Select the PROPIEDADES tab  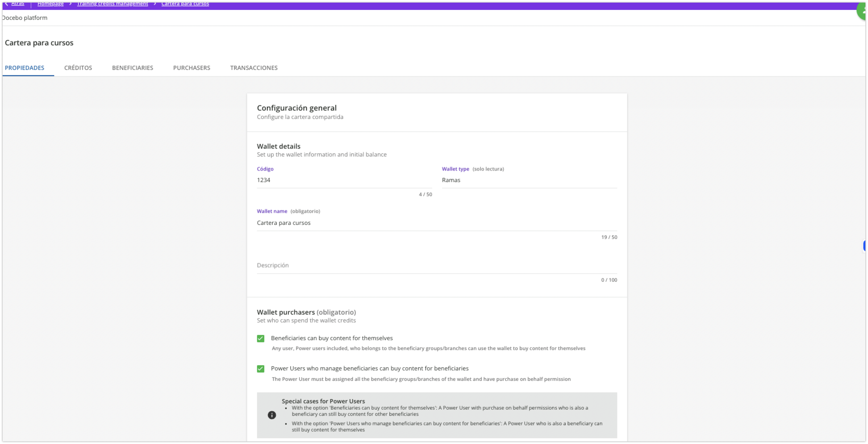click(x=24, y=68)
